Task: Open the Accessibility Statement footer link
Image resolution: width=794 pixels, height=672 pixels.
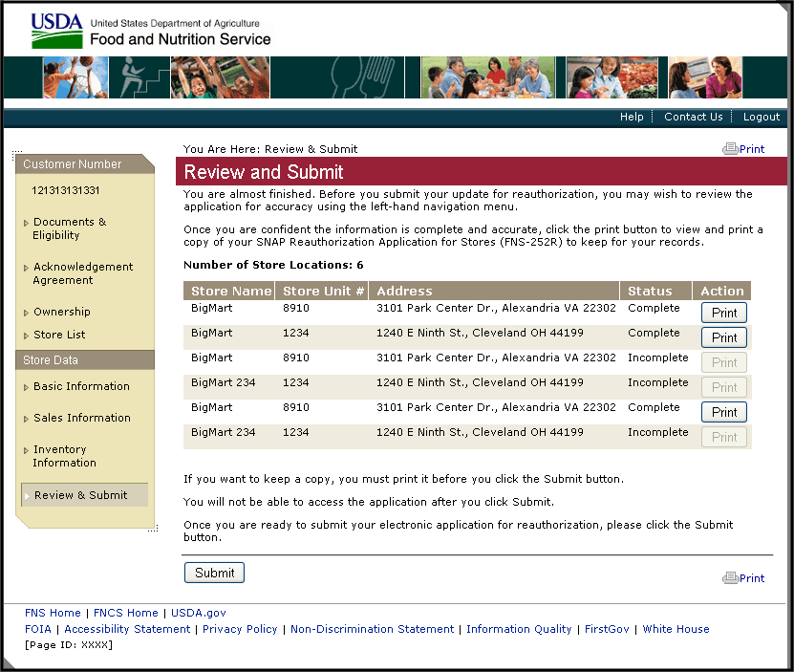Action: click(127, 629)
